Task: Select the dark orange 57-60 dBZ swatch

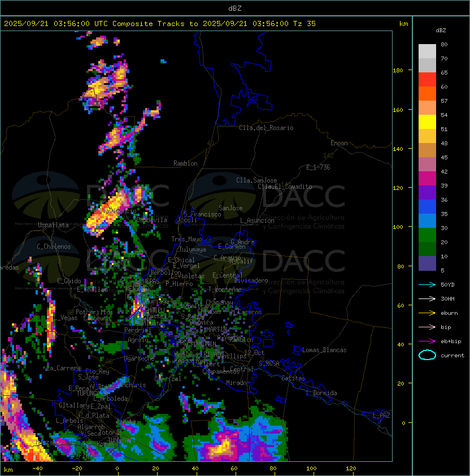Action: 427,93
